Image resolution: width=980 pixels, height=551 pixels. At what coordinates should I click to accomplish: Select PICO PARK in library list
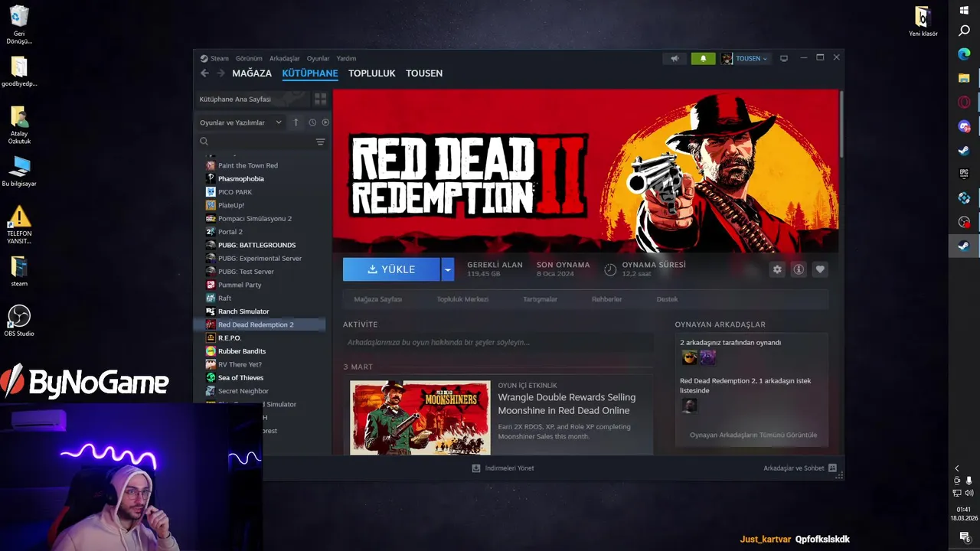(260, 192)
